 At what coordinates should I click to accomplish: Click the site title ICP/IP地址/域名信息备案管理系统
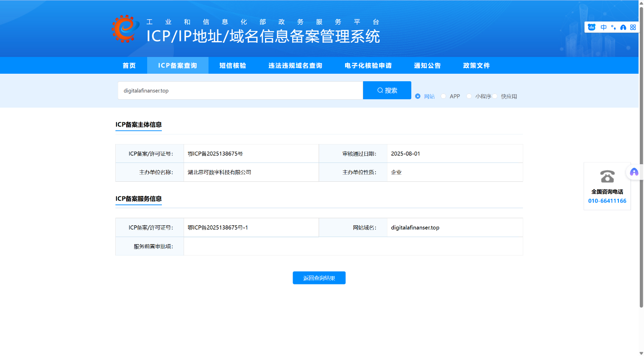263,36
